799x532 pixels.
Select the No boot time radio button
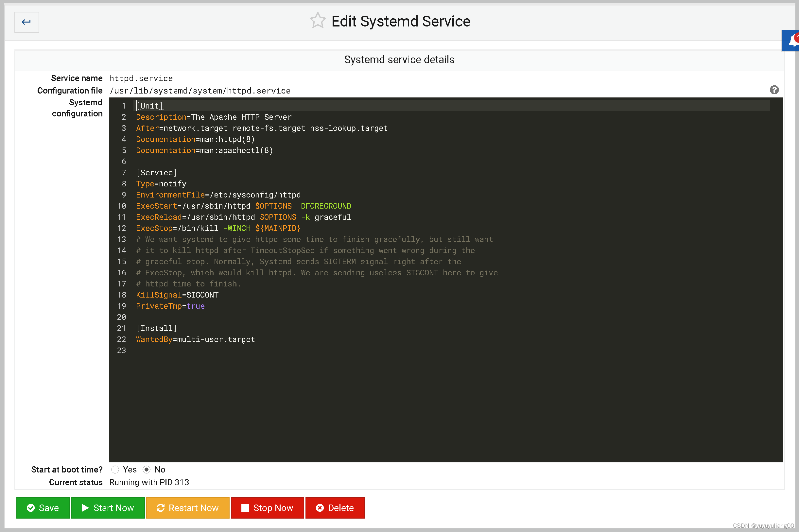pos(147,470)
